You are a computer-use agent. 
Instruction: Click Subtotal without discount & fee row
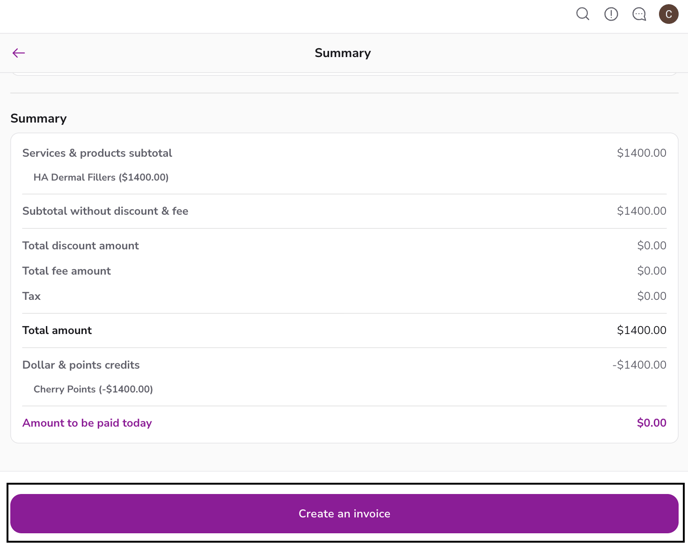(x=105, y=211)
